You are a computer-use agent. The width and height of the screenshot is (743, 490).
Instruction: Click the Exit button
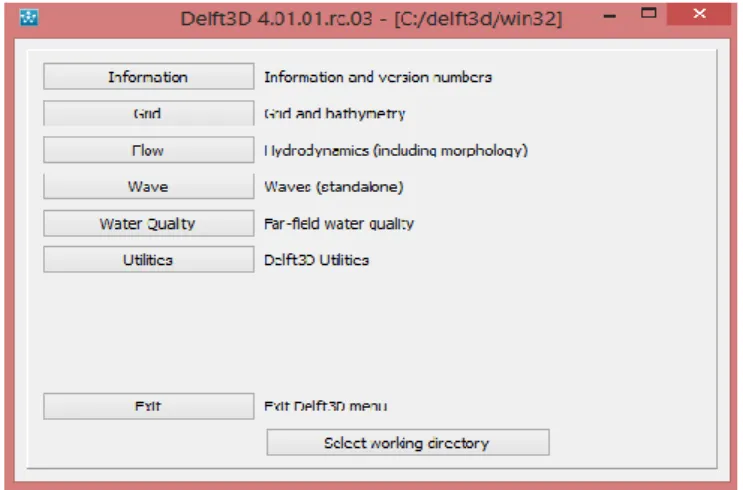click(x=148, y=406)
